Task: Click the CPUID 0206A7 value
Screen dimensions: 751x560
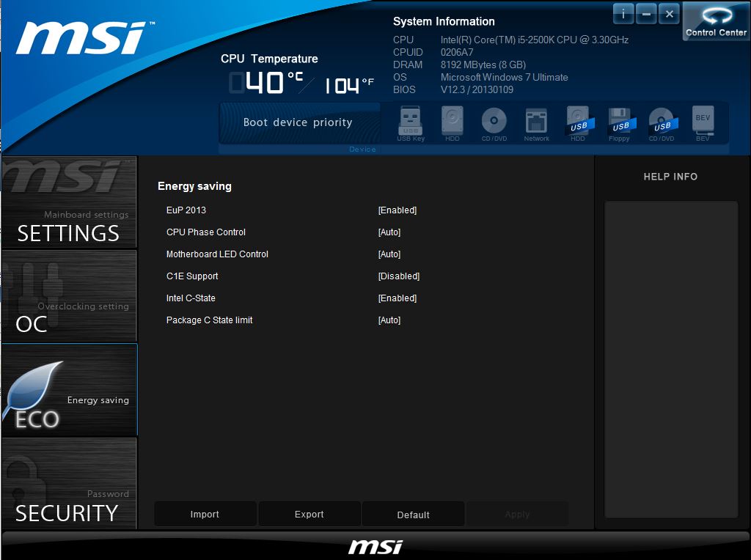Action: 456,52
